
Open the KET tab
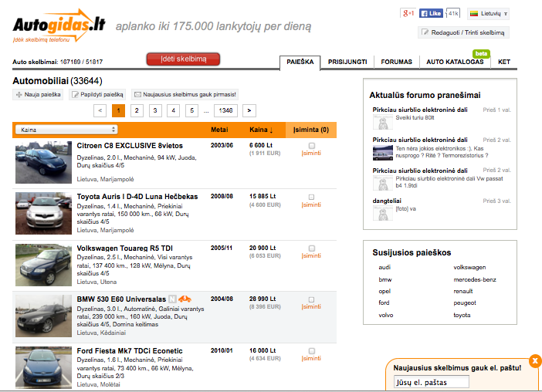pos(504,62)
